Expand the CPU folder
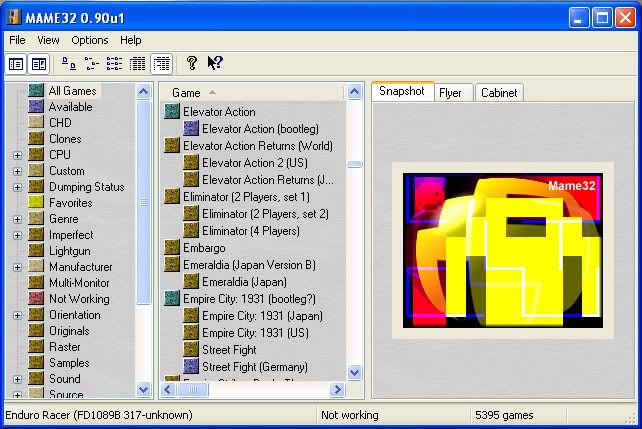Image resolution: width=642 pixels, height=429 pixels. (x=17, y=155)
